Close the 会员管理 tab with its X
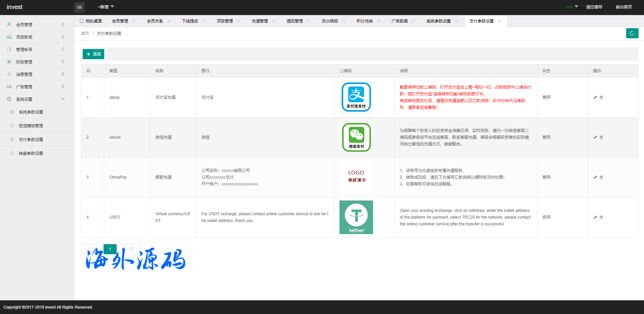Image resolution: width=644 pixels, height=314 pixels. click(x=134, y=21)
